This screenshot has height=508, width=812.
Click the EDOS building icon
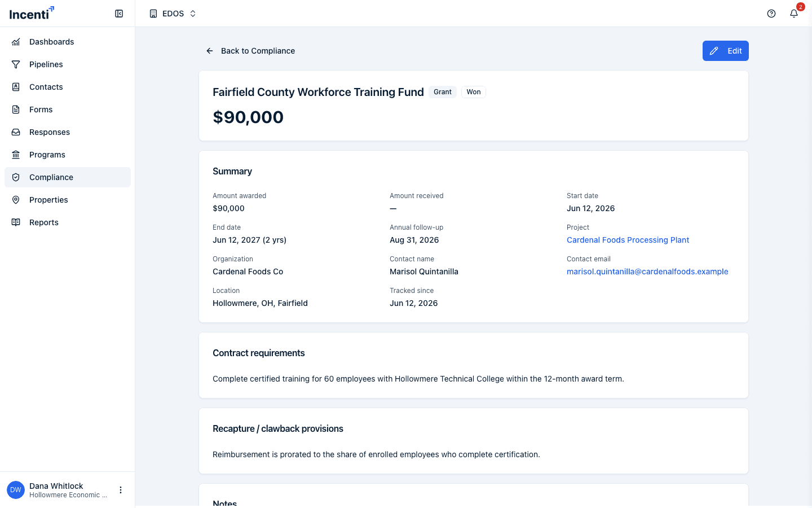(153, 14)
